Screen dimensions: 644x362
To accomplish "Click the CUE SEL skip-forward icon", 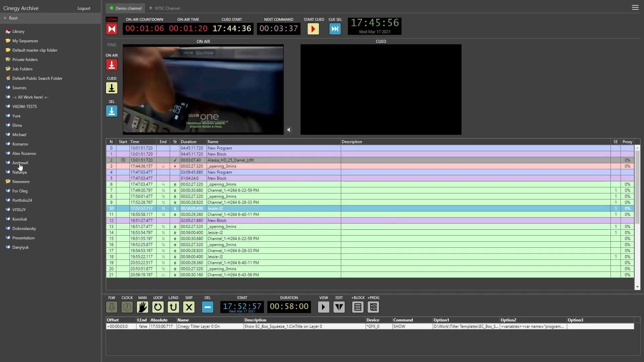I will coord(335,29).
